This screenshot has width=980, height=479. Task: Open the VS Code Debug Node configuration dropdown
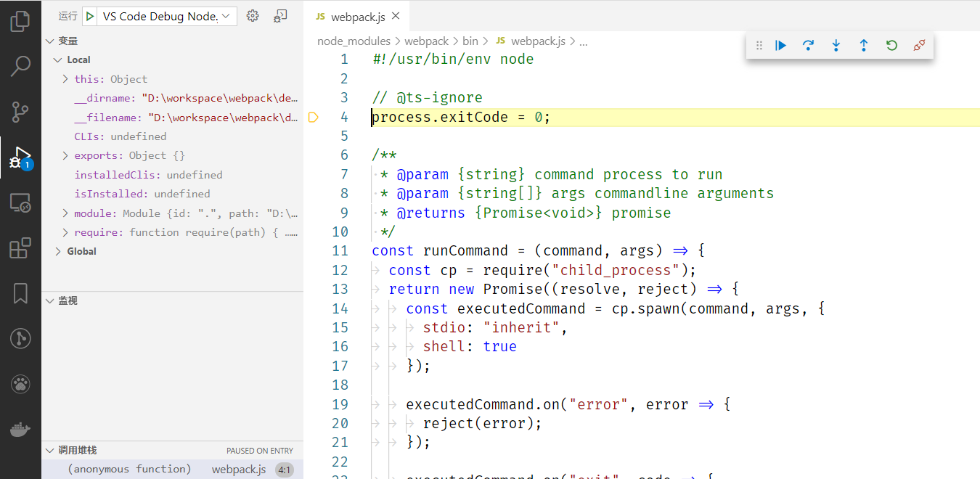(x=160, y=15)
